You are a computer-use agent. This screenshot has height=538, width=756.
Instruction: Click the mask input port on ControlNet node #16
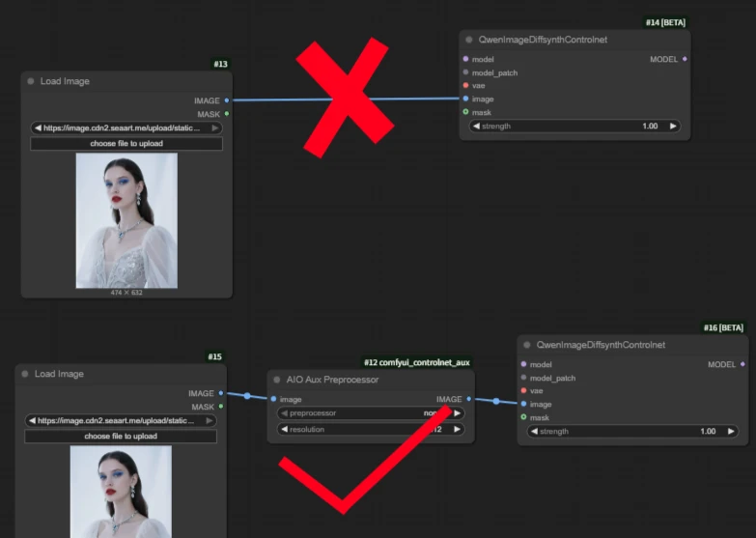(524, 417)
